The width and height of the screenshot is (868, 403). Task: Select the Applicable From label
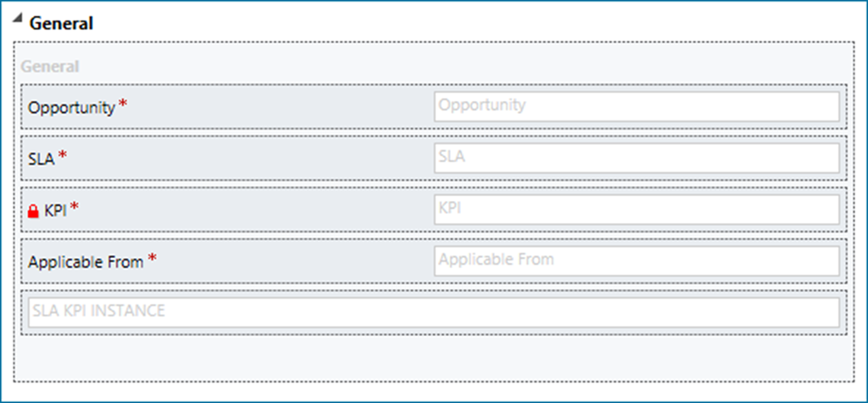pos(86,262)
